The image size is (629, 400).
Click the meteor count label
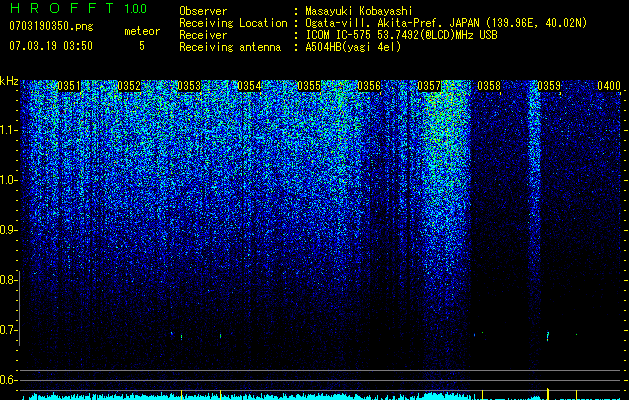tap(142, 31)
